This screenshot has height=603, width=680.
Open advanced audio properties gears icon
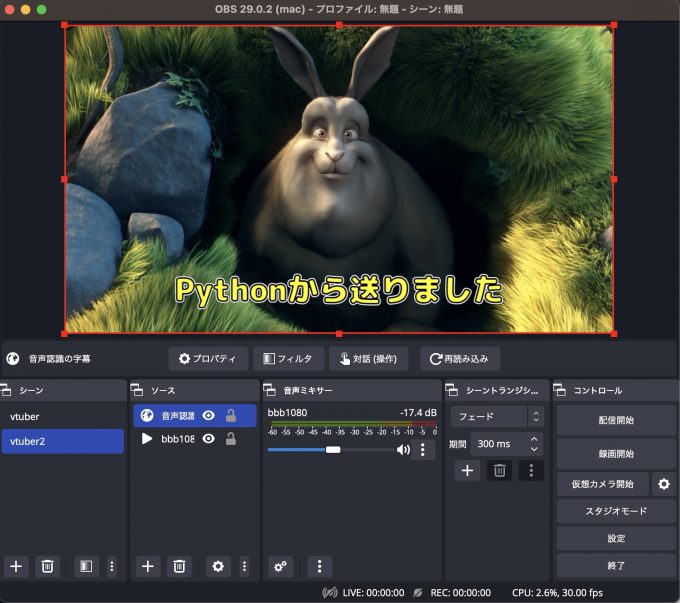[x=280, y=566]
